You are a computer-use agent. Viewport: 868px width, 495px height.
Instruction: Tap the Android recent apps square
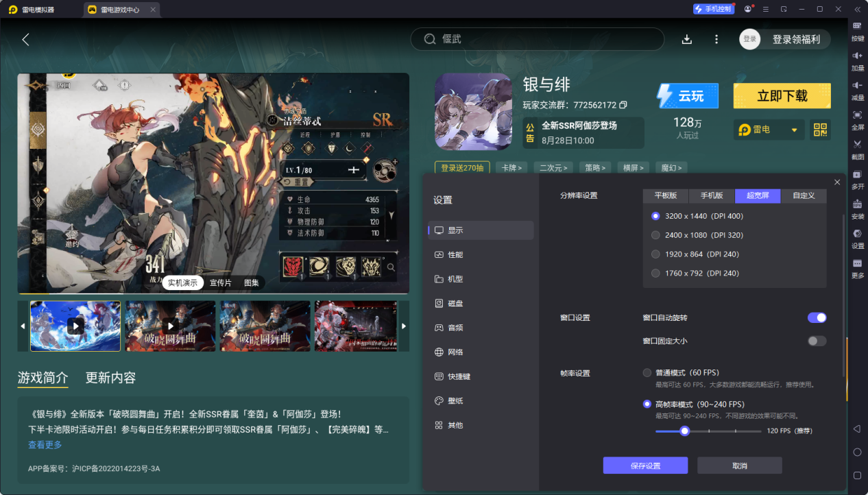click(857, 475)
